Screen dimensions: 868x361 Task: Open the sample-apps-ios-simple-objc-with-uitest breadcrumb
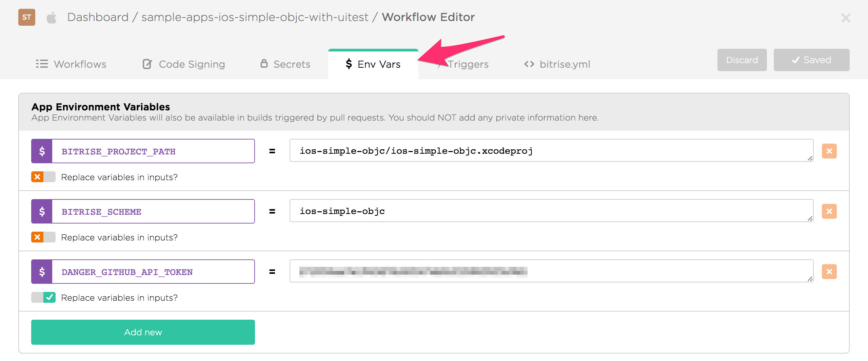[255, 17]
